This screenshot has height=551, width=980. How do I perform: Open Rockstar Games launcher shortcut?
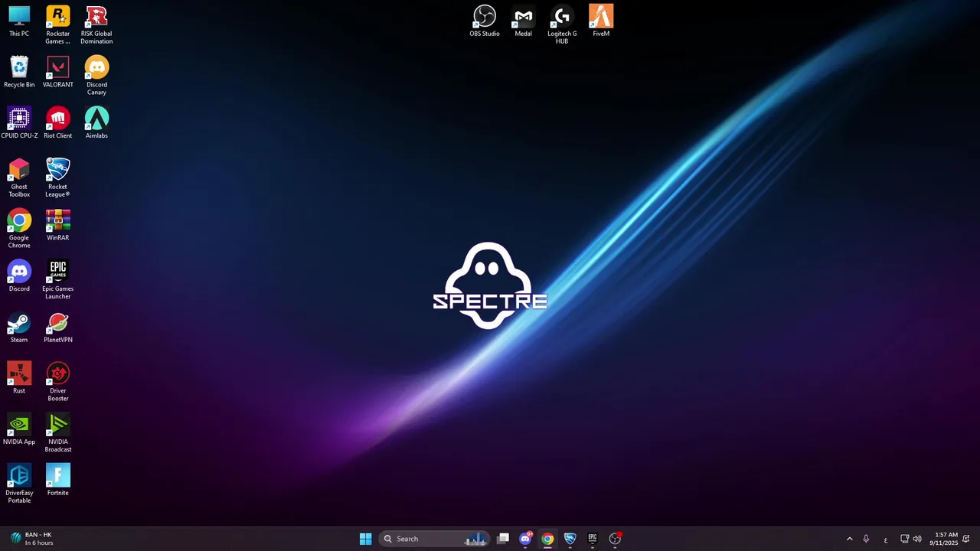pyautogui.click(x=57, y=24)
